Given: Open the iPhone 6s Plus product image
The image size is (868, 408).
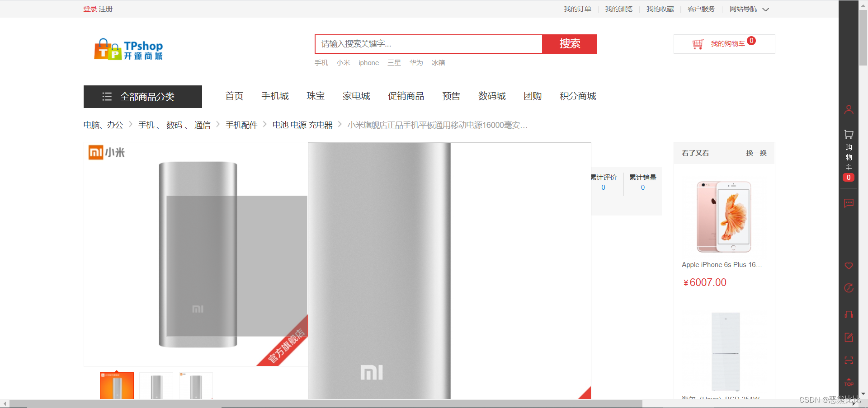Looking at the screenshot, I should (x=724, y=217).
